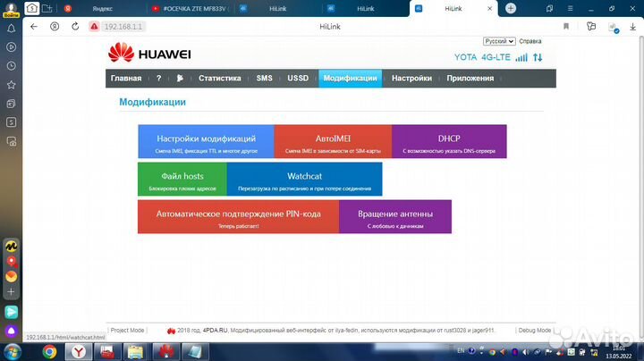Open the Huawei app taskbar button
Viewport: 644px width, 361px height.
166,352
